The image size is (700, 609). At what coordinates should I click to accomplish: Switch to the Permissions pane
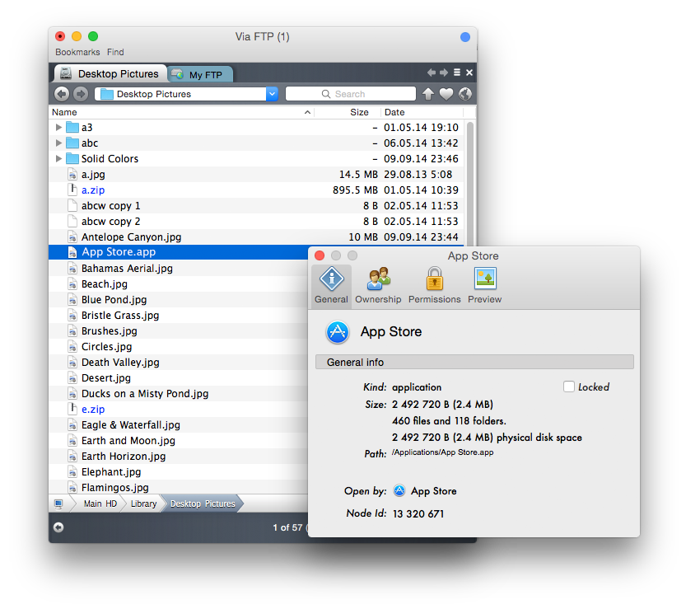(x=434, y=284)
